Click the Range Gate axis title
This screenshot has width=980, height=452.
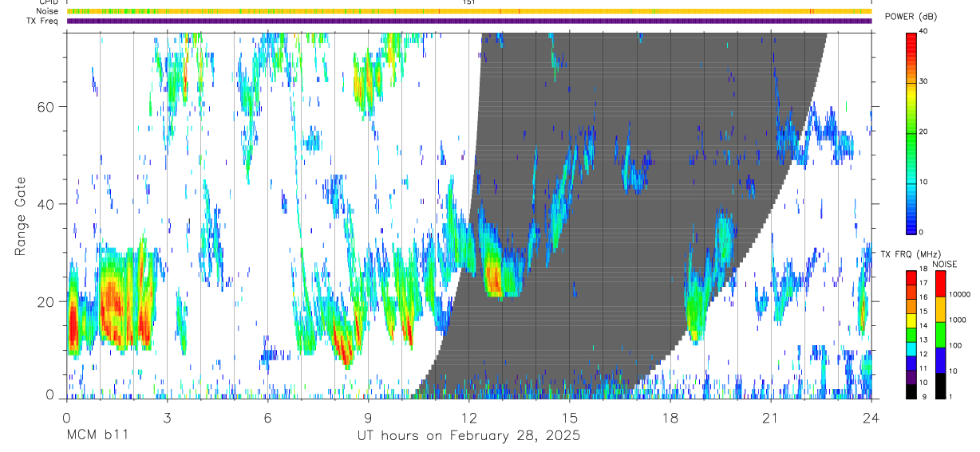tap(21, 216)
